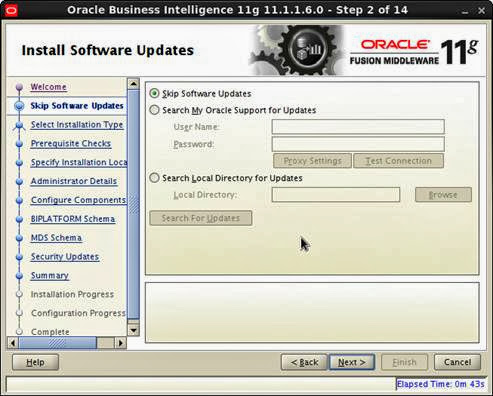493x396 pixels.
Task: Cancel the installation
Action: pyautogui.click(x=457, y=362)
